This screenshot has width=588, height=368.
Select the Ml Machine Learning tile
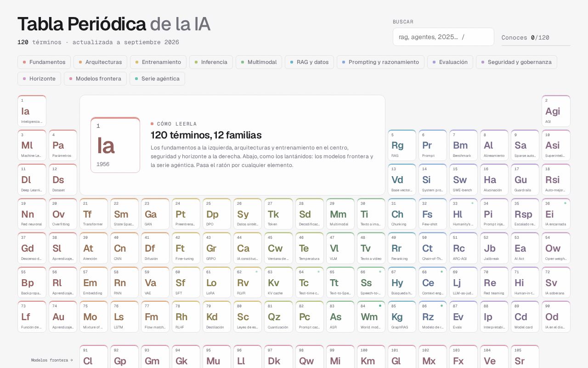(32, 145)
